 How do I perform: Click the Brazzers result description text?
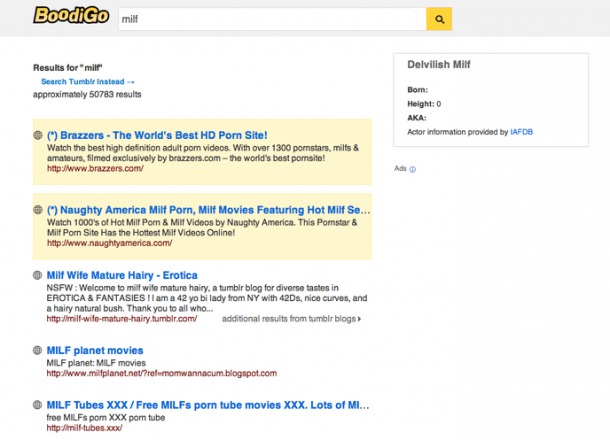coord(203,153)
